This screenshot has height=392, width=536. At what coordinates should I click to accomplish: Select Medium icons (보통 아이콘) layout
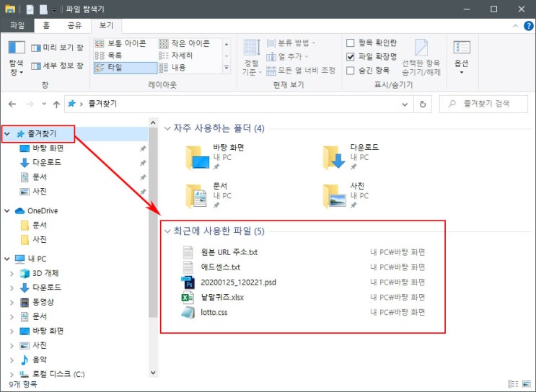click(x=120, y=43)
